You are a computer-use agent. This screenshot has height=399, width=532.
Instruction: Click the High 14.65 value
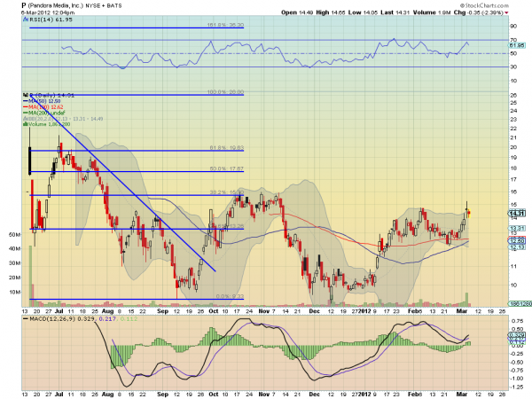pyautogui.click(x=331, y=12)
